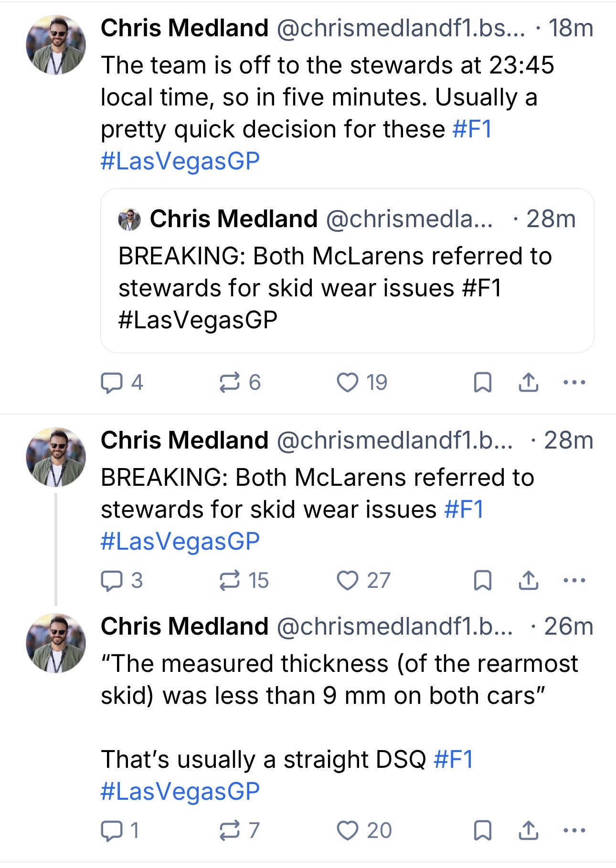Open more options on 26m post
The image size is (616, 868).
574,831
